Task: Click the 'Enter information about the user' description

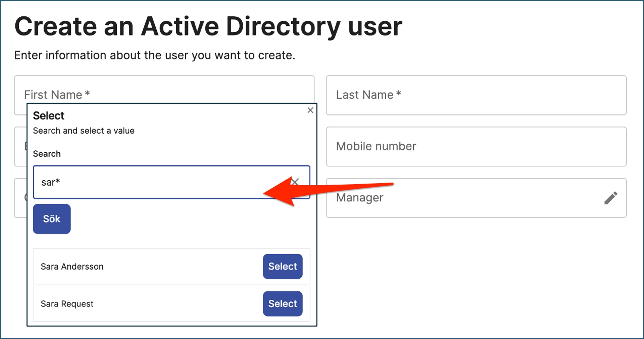Action: pos(154,55)
